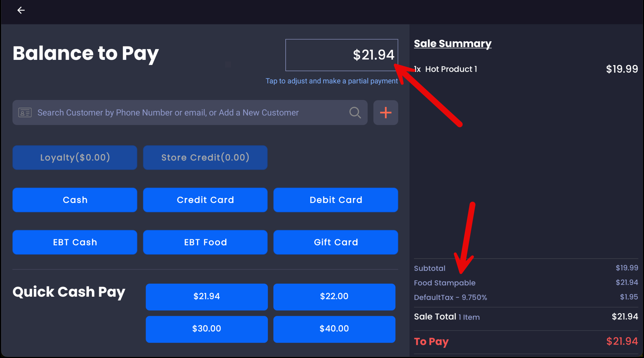Select Gift Card payment method
This screenshot has width=644, height=358.
click(x=336, y=242)
